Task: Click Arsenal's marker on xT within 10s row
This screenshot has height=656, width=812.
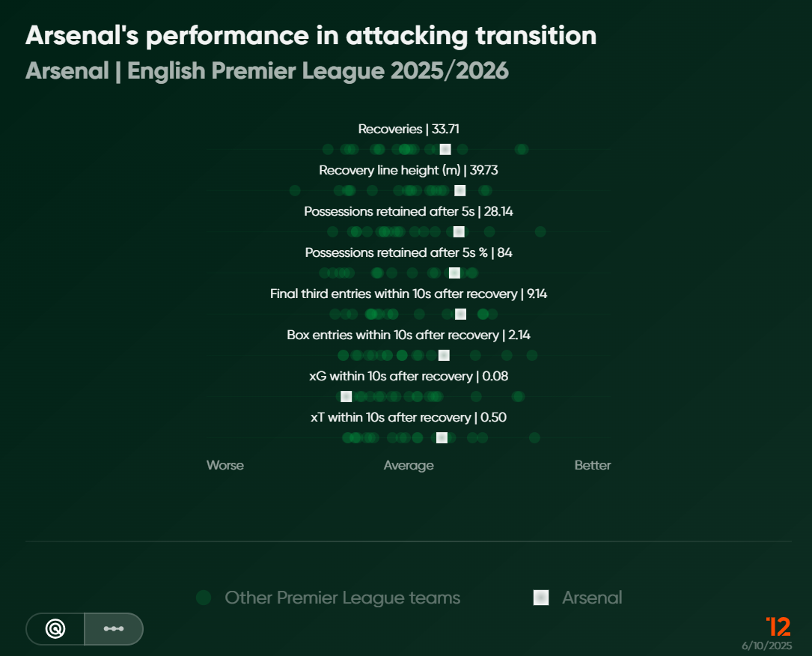Action: [442, 437]
